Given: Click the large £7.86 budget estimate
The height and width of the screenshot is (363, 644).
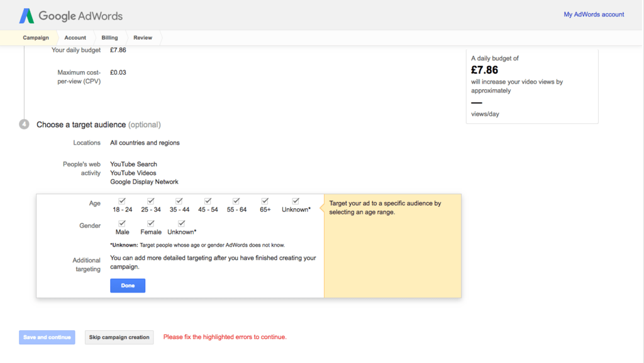Looking at the screenshot, I should (485, 70).
